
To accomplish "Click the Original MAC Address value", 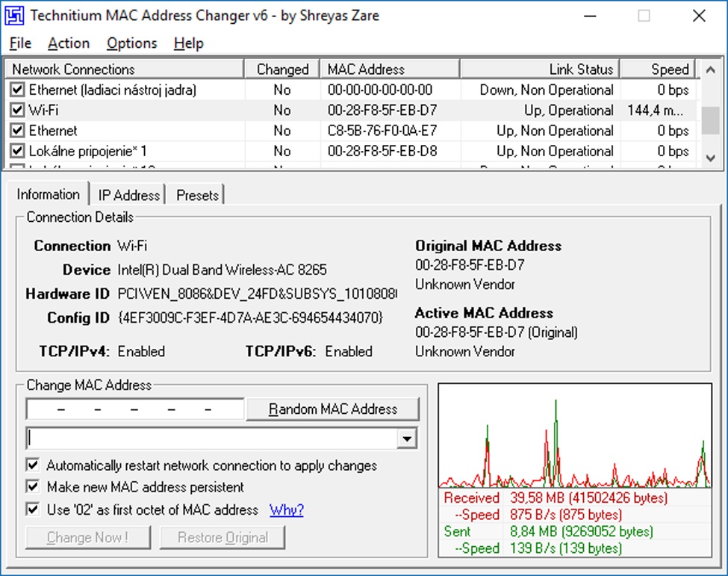I will pyautogui.click(x=470, y=264).
